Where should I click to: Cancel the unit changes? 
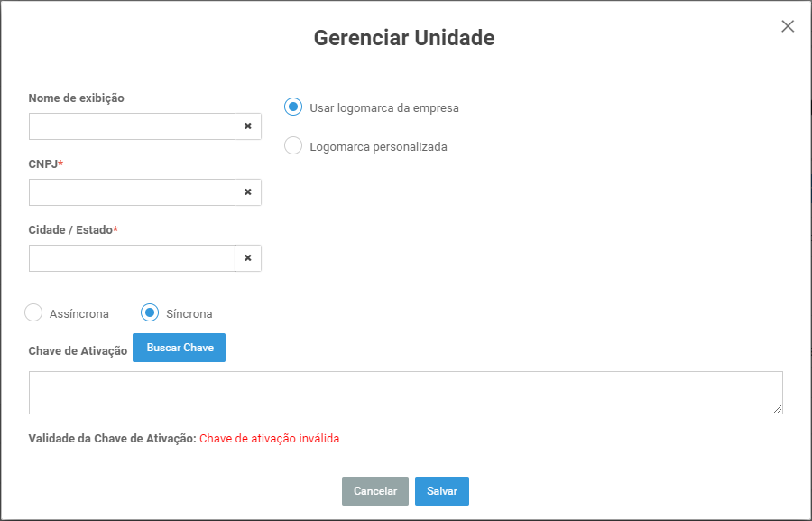375,491
